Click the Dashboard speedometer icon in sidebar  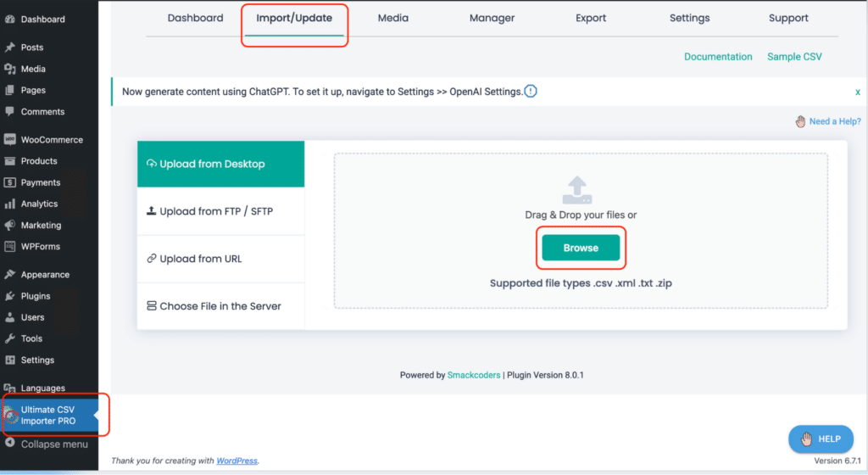(x=9, y=19)
